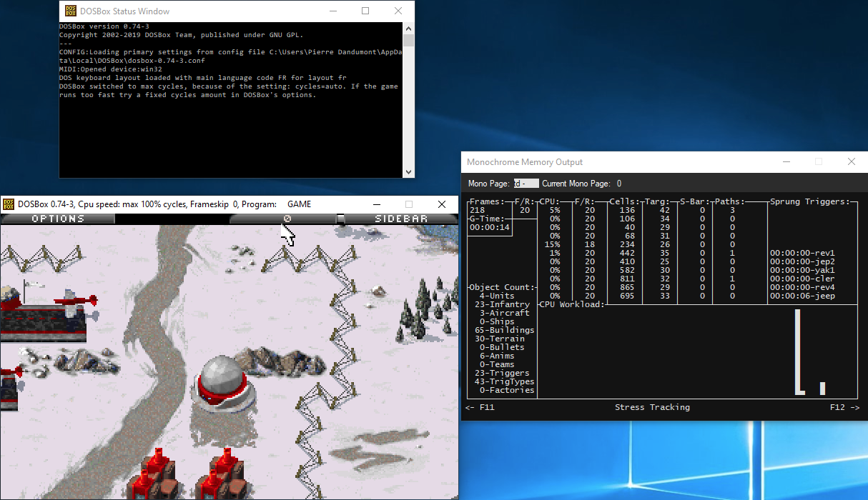The width and height of the screenshot is (868, 500).
Task: Click the Status Window scrollbar up arrow
Action: (x=409, y=28)
